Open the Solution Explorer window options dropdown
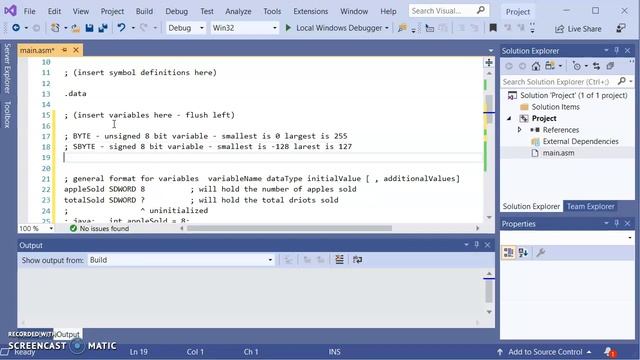 click(606, 50)
